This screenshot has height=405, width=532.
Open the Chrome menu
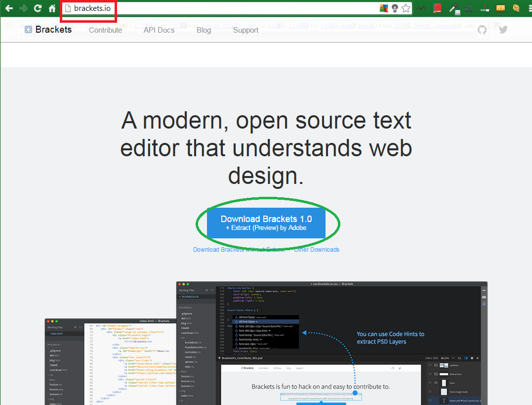coord(530,8)
